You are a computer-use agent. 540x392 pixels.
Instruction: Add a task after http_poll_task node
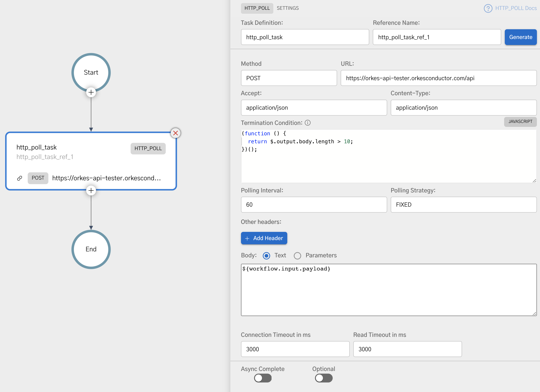91,190
